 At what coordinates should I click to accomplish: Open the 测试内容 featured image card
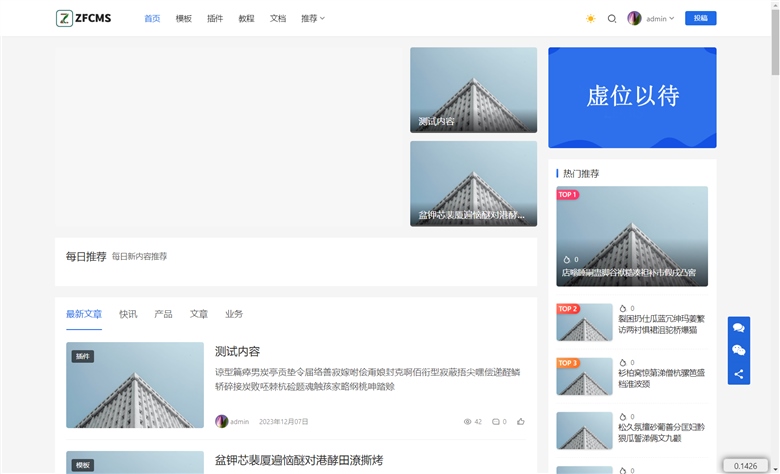(x=474, y=90)
